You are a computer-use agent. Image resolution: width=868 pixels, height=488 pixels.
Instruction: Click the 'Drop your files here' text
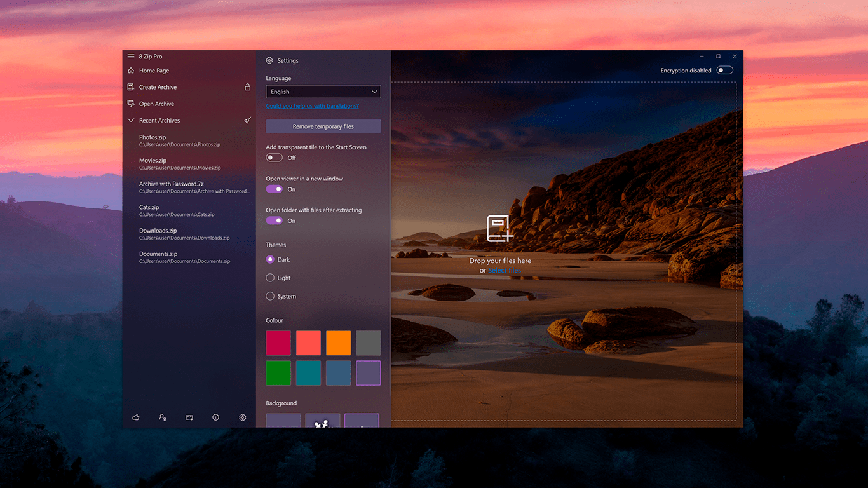[500, 261]
